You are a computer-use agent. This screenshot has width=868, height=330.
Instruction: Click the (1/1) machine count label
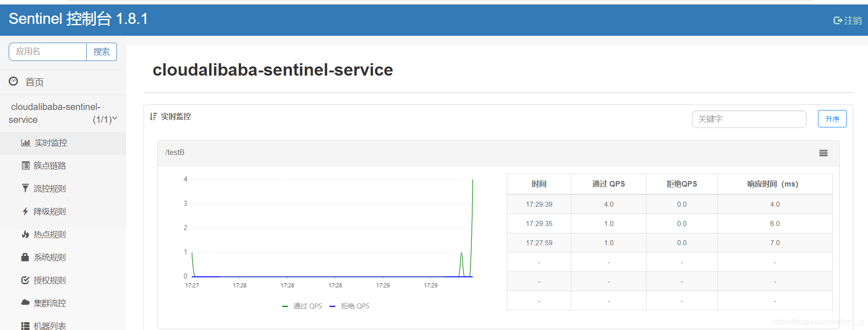(102, 120)
